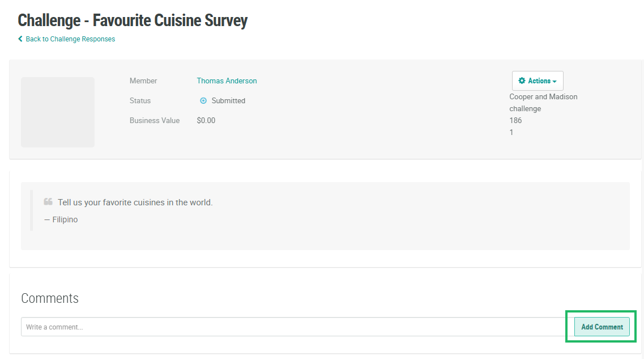Click the gear icon in Actions button

click(522, 81)
